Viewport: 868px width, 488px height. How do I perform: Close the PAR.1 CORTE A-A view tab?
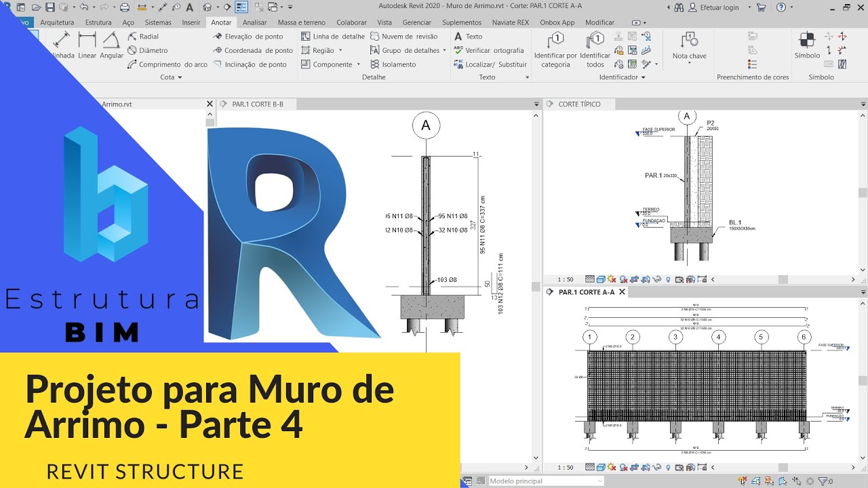click(622, 292)
